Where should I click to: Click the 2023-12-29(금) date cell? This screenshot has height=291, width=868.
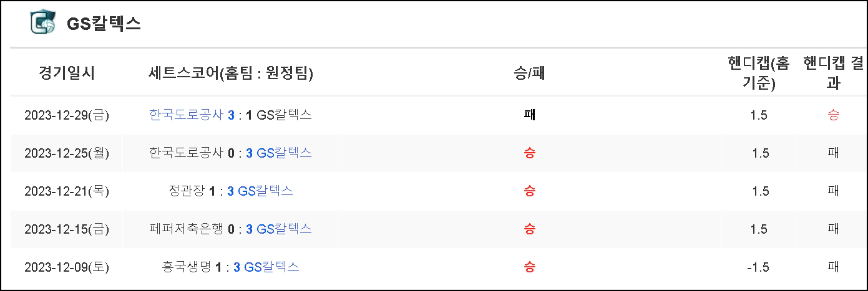click(67, 115)
